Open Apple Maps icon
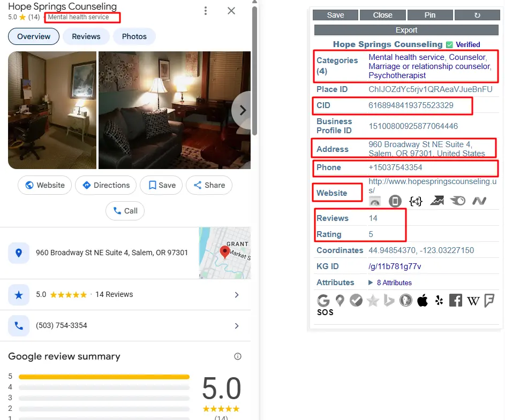505x420 pixels. 422,301
